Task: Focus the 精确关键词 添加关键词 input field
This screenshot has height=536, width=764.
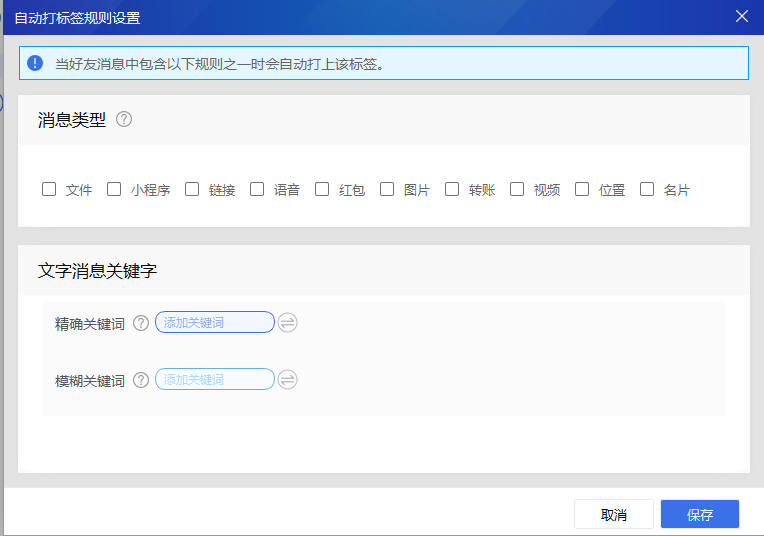Action: (215, 322)
